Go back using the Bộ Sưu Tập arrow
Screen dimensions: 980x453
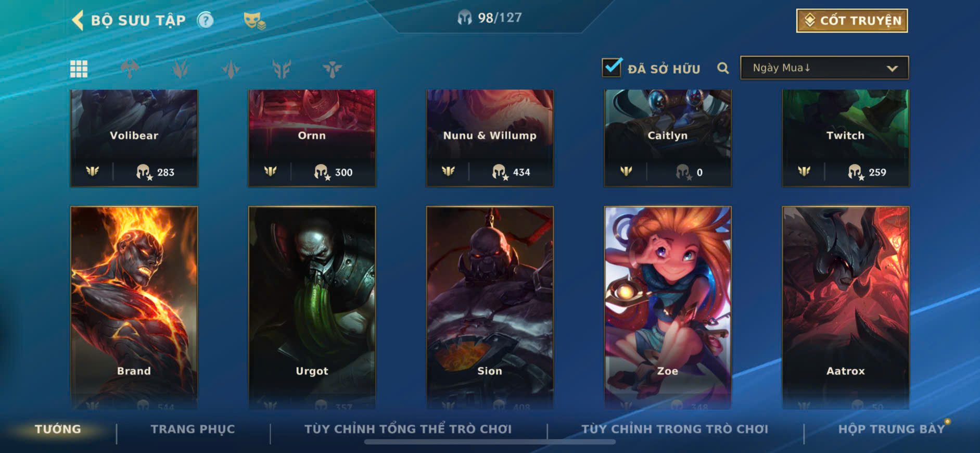click(x=78, y=20)
